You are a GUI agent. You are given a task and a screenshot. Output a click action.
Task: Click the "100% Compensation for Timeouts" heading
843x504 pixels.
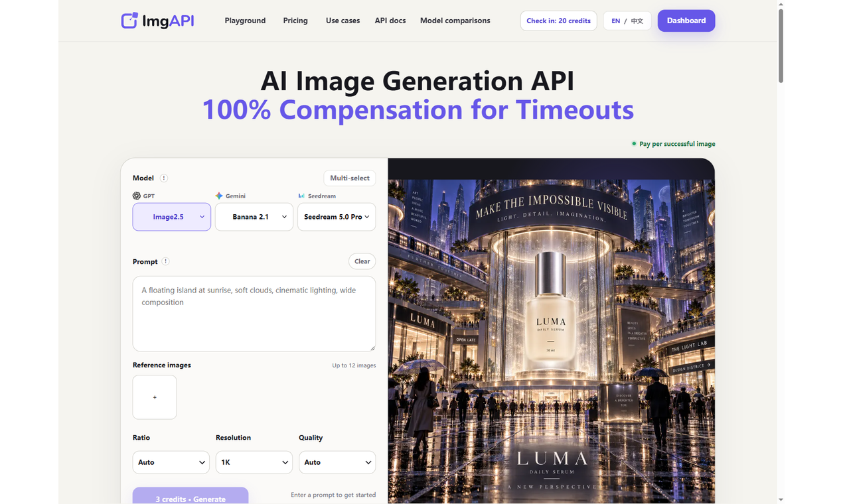coord(418,109)
